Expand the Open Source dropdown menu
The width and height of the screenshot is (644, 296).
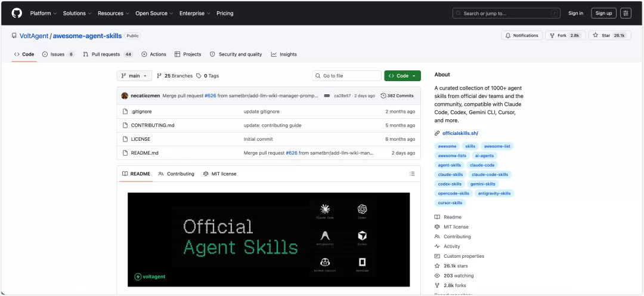(154, 13)
